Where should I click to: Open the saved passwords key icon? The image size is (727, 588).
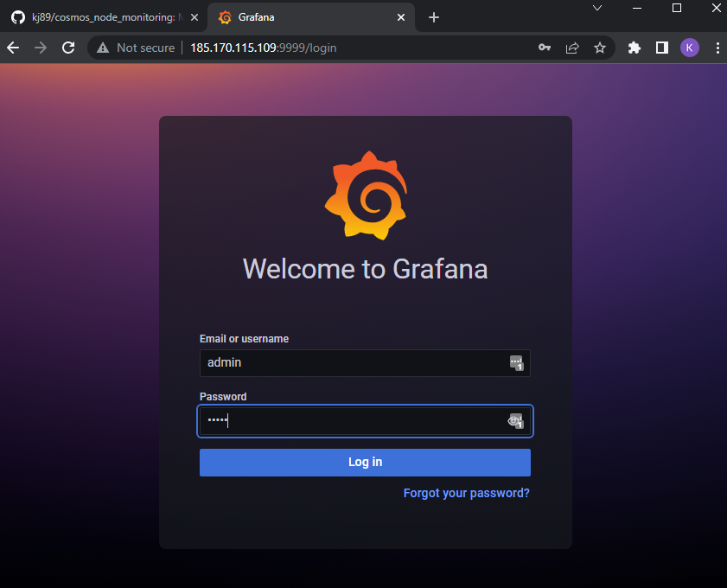coord(545,48)
